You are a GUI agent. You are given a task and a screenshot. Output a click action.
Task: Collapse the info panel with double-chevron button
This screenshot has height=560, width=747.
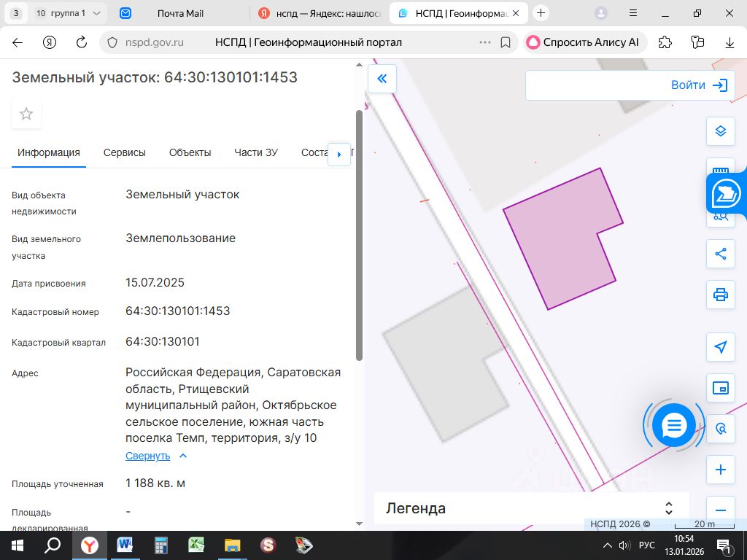pyautogui.click(x=382, y=79)
